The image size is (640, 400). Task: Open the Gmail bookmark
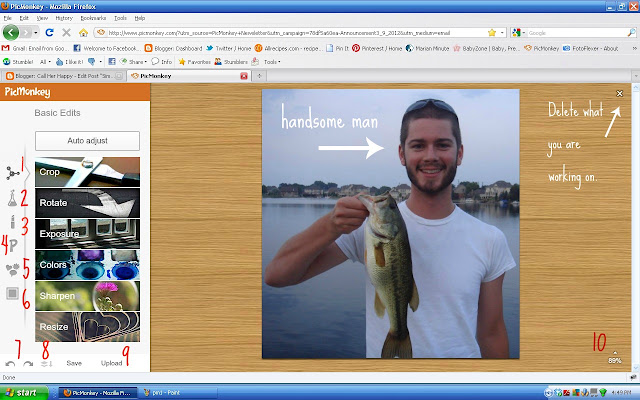point(34,48)
